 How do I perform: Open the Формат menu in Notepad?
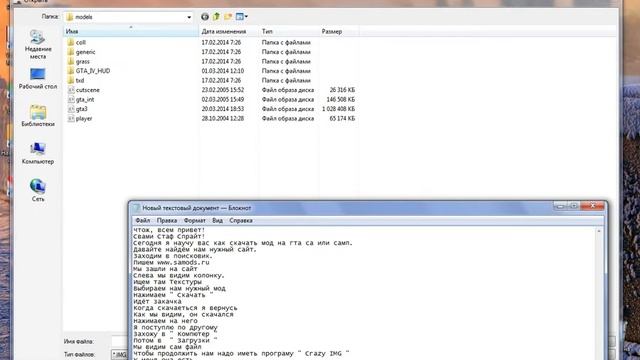click(x=195, y=220)
